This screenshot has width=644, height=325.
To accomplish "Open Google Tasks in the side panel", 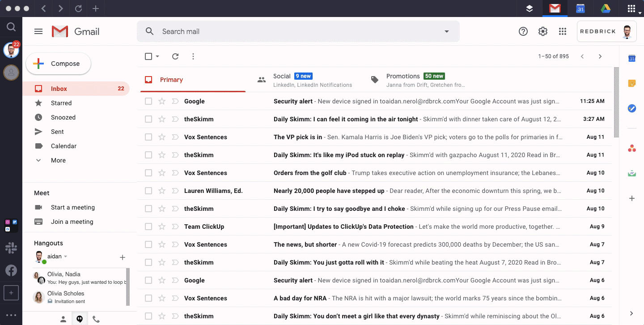I will click(x=631, y=108).
